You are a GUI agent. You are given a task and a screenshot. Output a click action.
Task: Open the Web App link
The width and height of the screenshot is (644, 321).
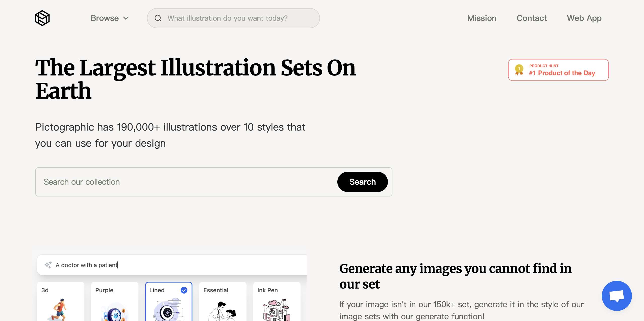[x=584, y=18]
